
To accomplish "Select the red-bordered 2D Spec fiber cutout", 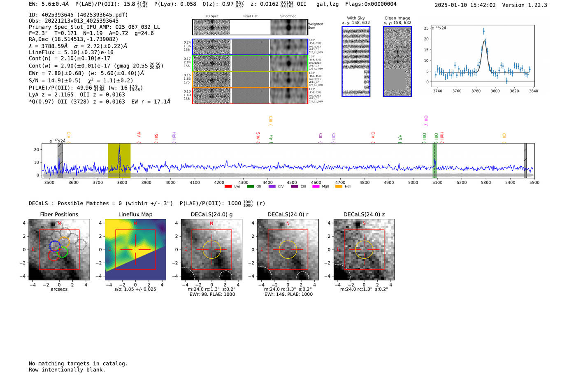I will pyautogui.click(x=212, y=96).
